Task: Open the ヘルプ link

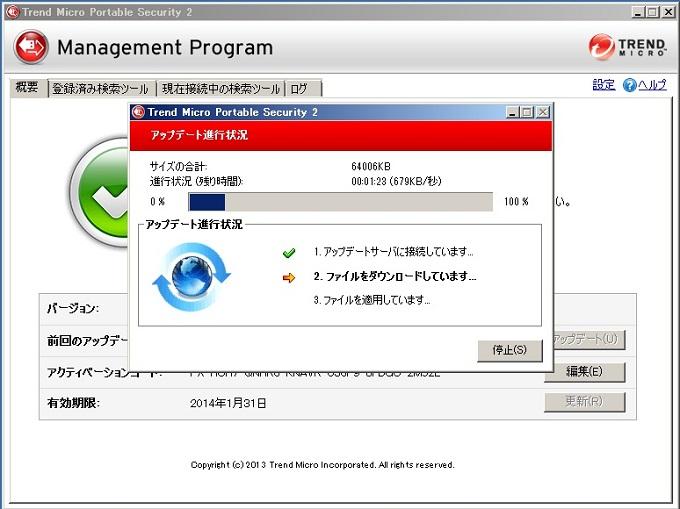Action: click(652, 85)
